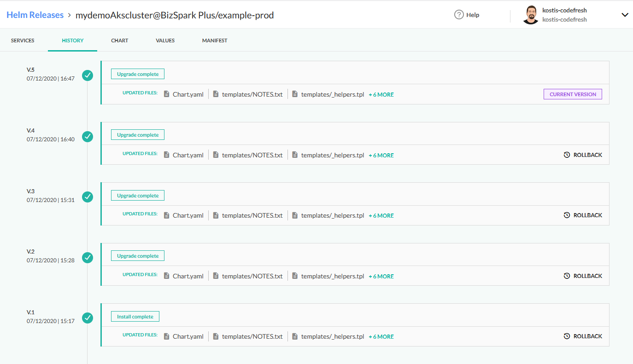
Task: Expand '+ 6 MORE' files in V.5
Action: (381, 95)
